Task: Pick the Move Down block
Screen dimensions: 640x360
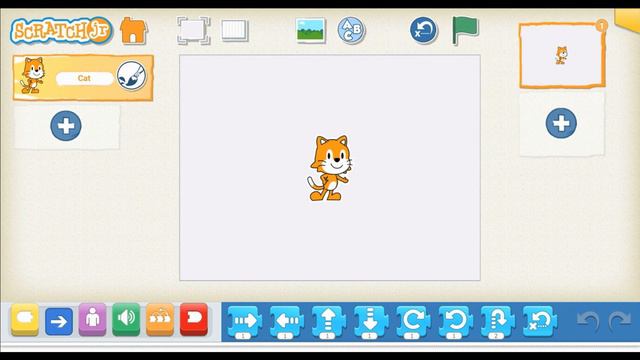Action: [371, 322]
